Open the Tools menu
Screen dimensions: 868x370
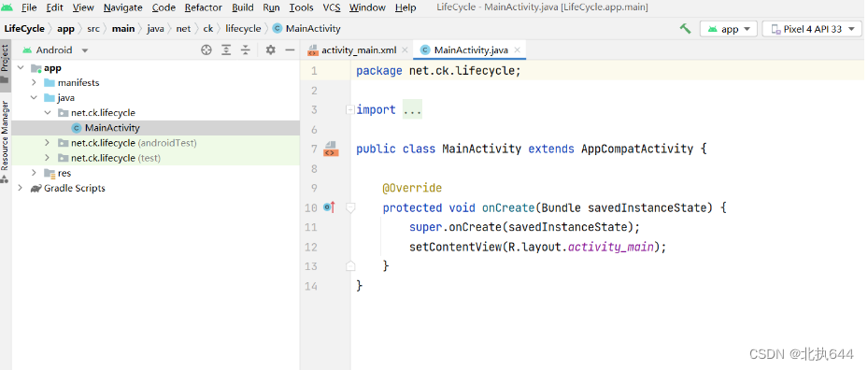301,7
